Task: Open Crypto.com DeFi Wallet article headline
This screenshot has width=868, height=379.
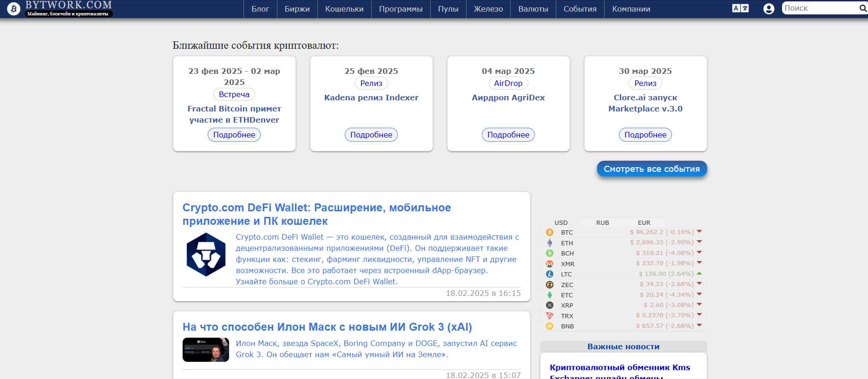Action: pos(316,214)
